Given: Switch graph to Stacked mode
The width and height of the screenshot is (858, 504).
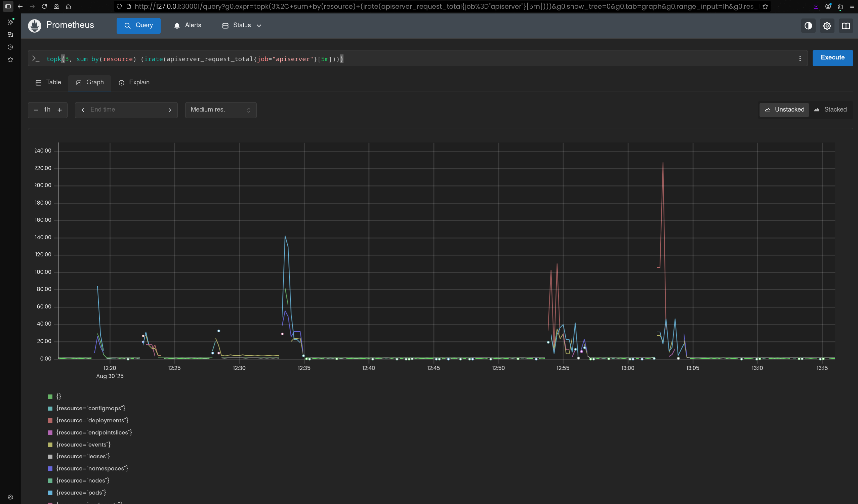Looking at the screenshot, I should (830, 110).
